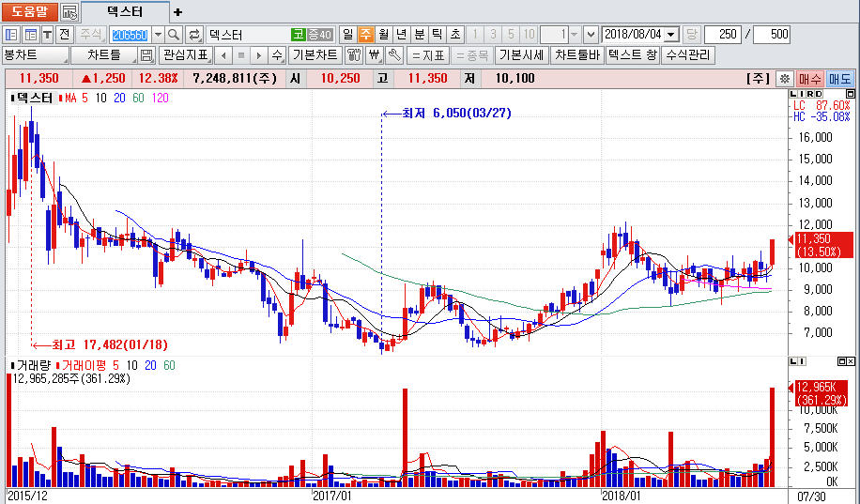This screenshot has width=860, height=504.
Task: Click the swap arrows icon beside search
Action: 194,35
